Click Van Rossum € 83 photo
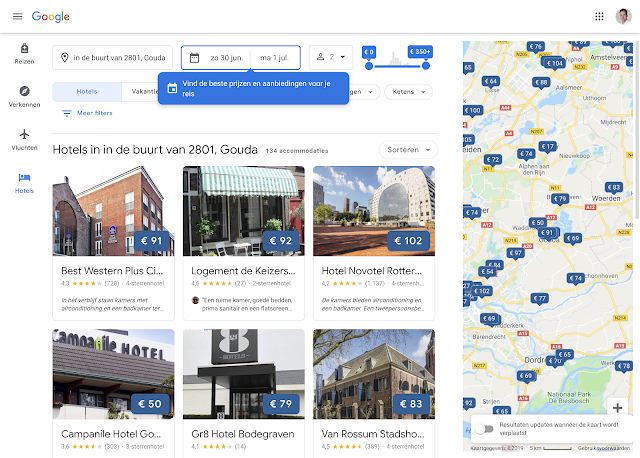This screenshot has height=458, width=640. pyautogui.click(x=374, y=374)
